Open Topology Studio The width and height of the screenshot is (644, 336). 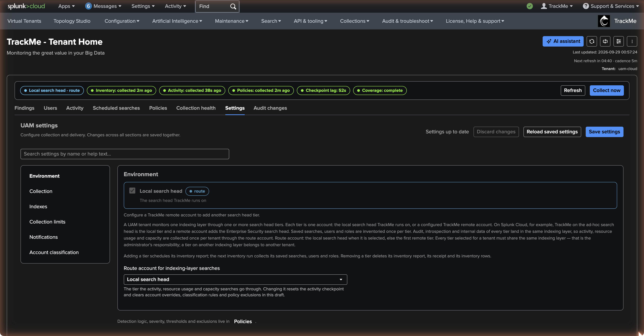pyautogui.click(x=72, y=21)
